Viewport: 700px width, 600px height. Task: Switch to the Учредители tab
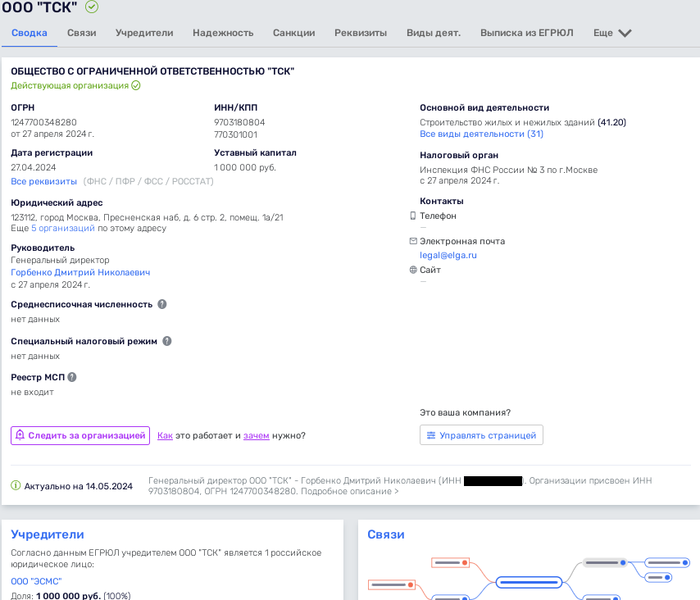(x=144, y=33)
